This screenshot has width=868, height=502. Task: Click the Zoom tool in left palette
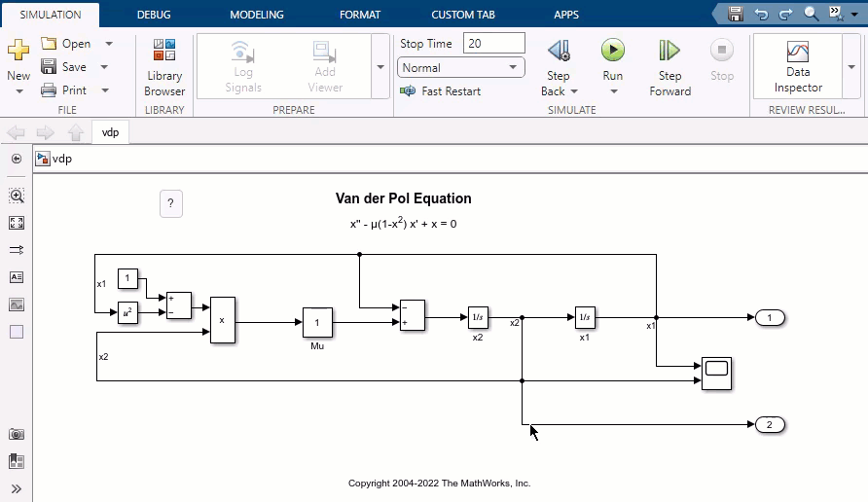coord(17,196)
